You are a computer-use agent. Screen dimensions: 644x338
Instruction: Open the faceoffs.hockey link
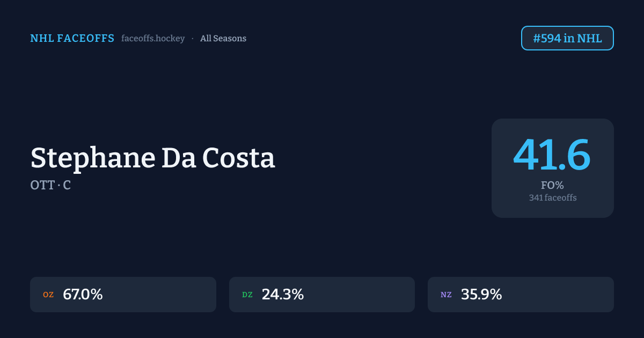[153, 39]
